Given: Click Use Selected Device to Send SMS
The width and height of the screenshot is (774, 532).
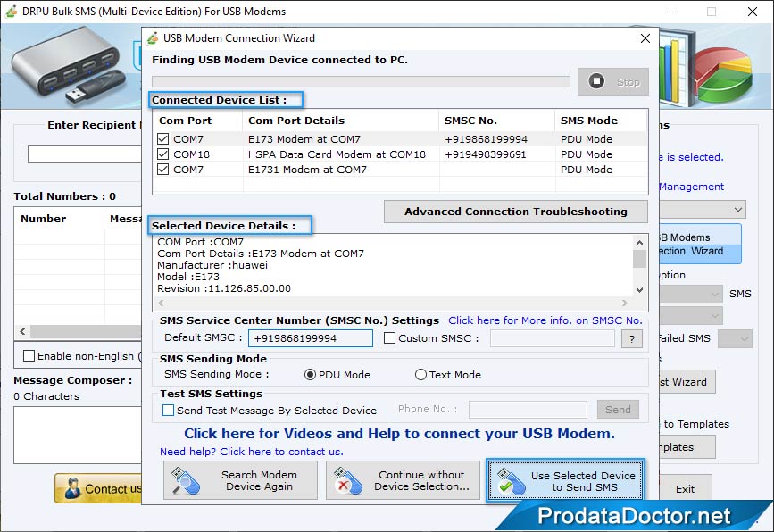Looking at the screenshot, I should [566, 481].
